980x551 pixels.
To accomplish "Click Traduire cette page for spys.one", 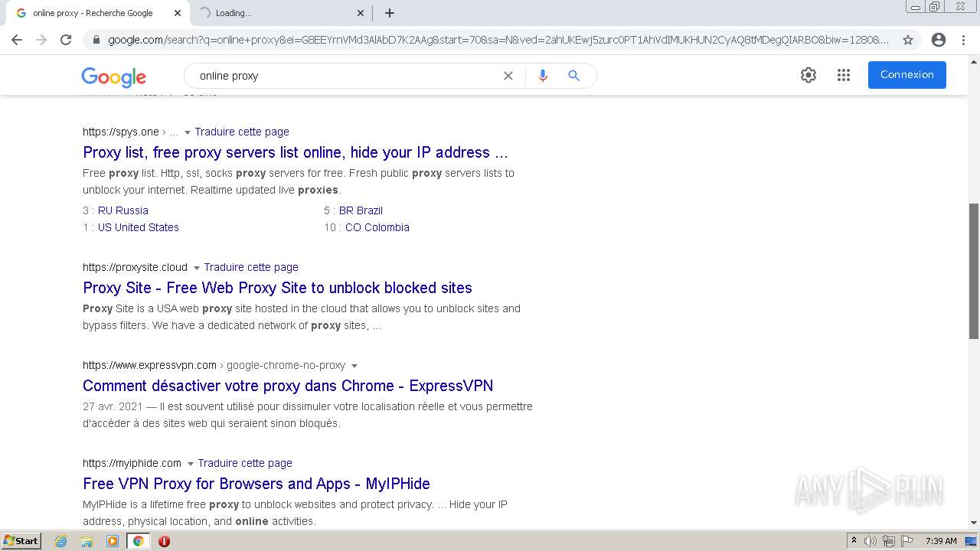I will [242, 132].
